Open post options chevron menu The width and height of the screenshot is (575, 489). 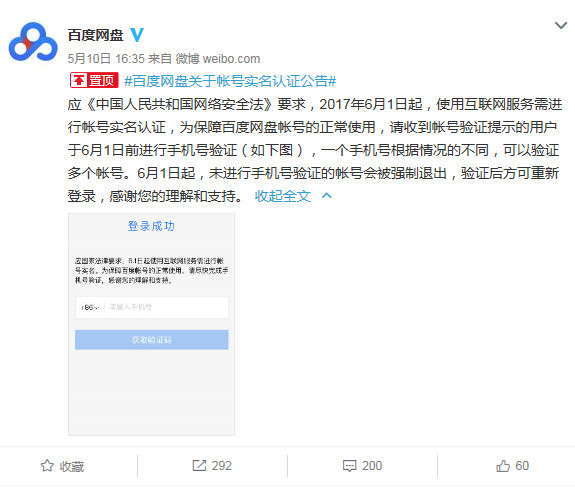click(x=561, y=26)
